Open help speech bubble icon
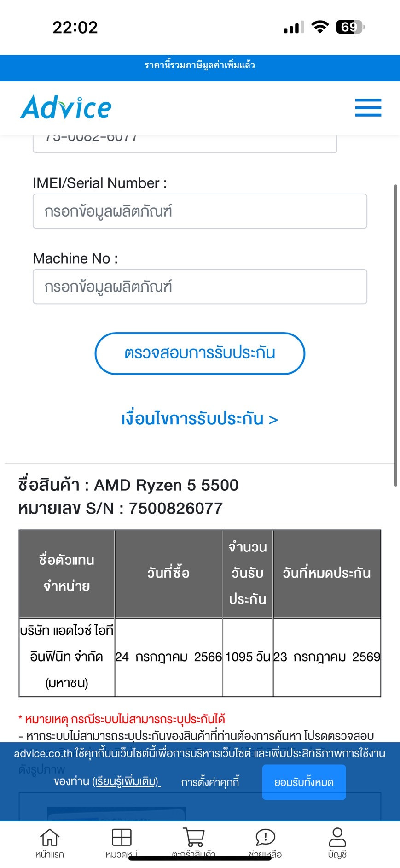The height and width of the screenshot is (868, 400). click(265, 838)
